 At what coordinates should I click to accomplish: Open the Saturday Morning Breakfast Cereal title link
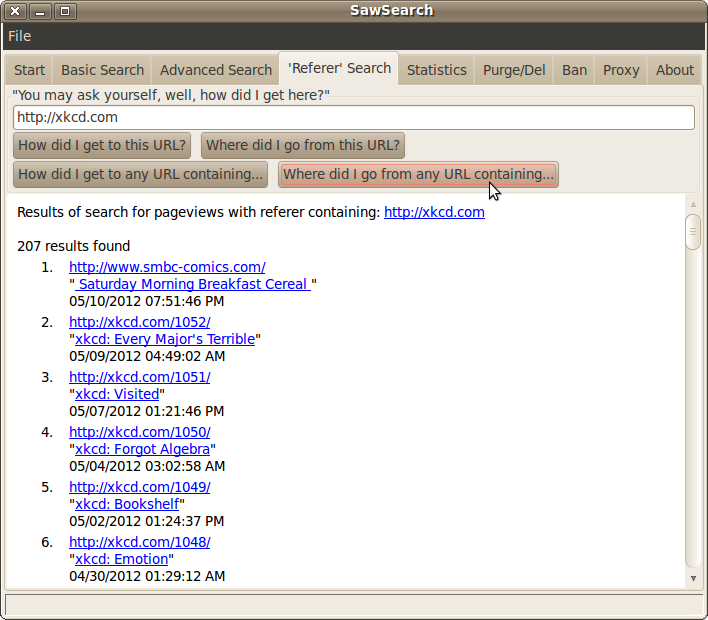point(193,284)
